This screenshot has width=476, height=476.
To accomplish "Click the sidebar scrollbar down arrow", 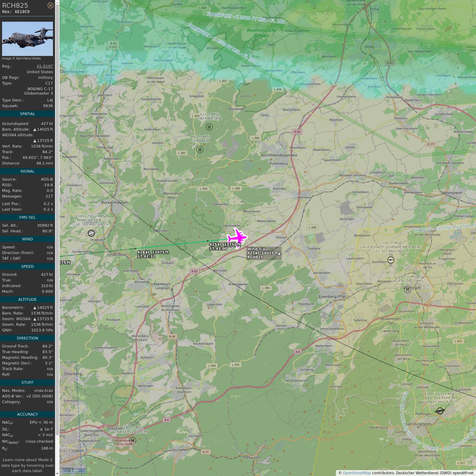I will point(57,473).
